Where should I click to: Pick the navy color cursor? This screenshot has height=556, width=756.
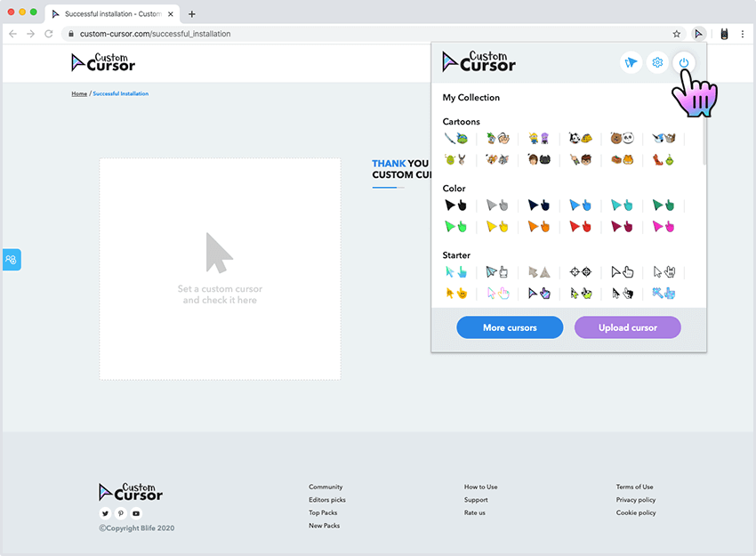click(539, 205)
